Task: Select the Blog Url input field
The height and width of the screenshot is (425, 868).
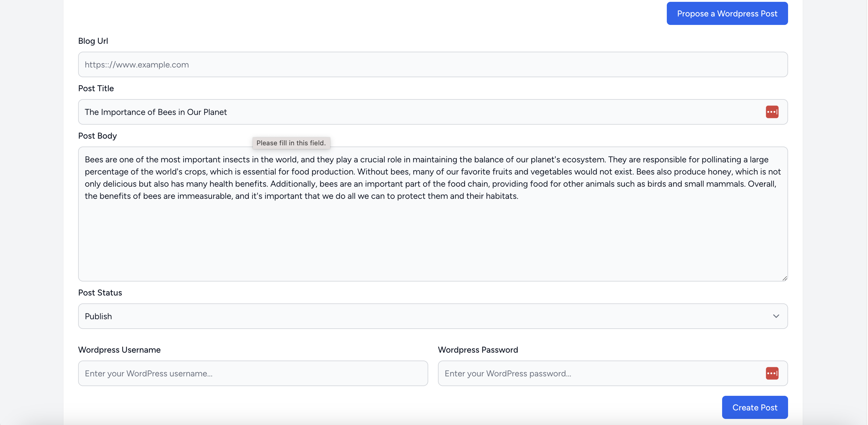Action: [x=433, y=64]
